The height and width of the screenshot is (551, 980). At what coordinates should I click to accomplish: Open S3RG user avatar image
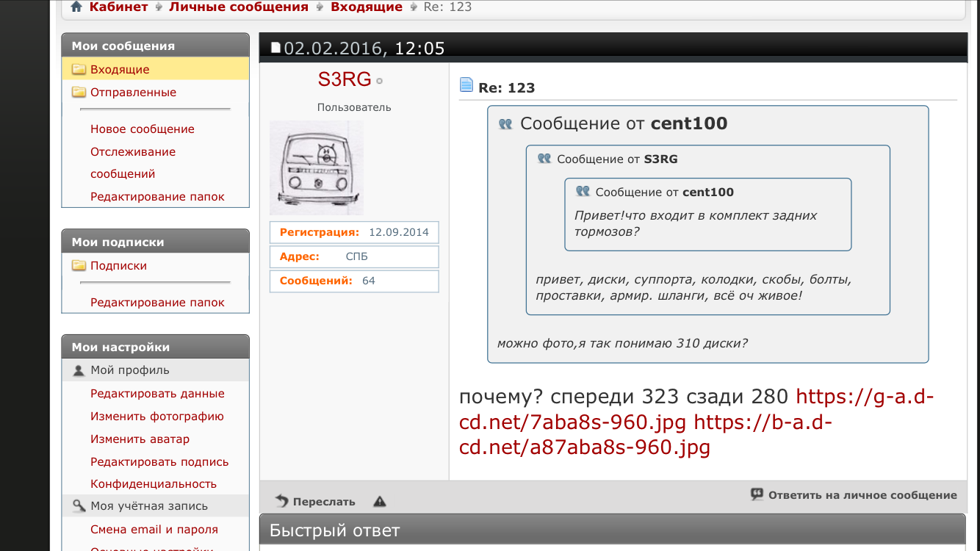click(317, 168)
